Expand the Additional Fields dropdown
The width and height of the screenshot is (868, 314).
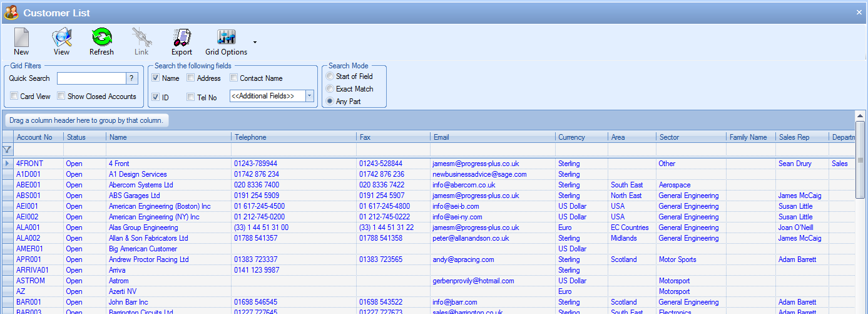point(310,96)
